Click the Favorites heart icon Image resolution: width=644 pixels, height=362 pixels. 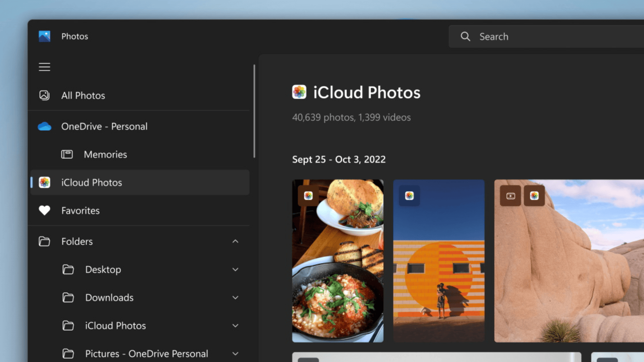click(44, 210)
